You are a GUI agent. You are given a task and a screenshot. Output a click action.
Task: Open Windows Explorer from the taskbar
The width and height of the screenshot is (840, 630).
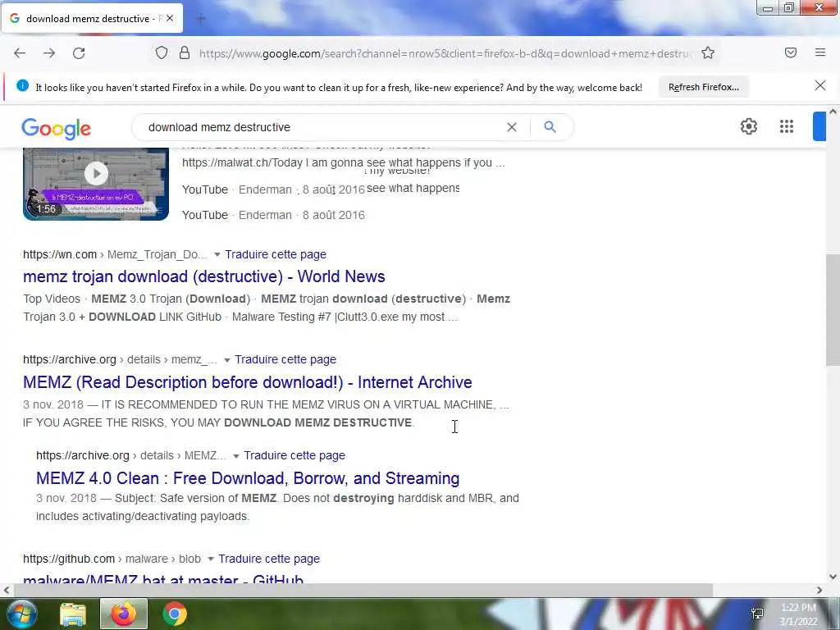coord(73,614)
